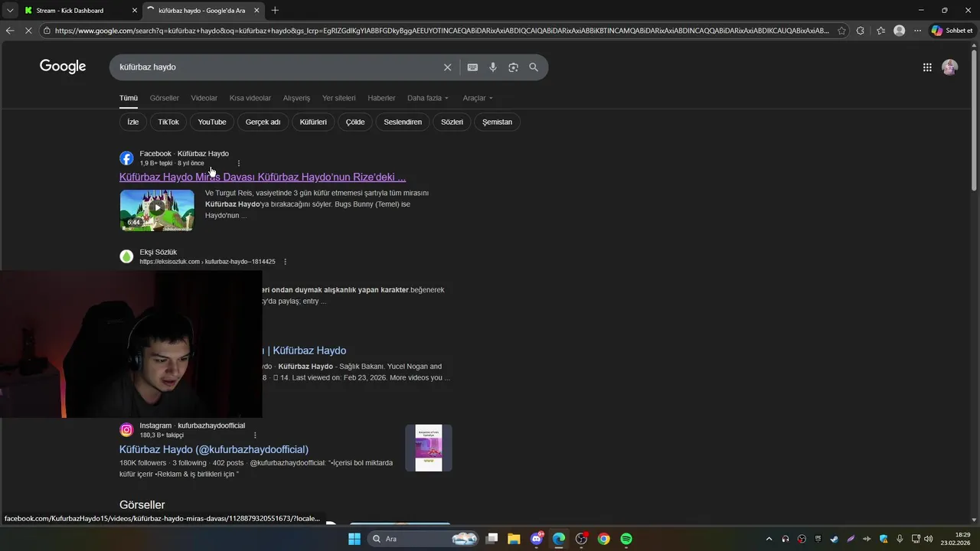980x551 pixels.
Task: Open taskbar Ara search box
Action: click(423, 539)
